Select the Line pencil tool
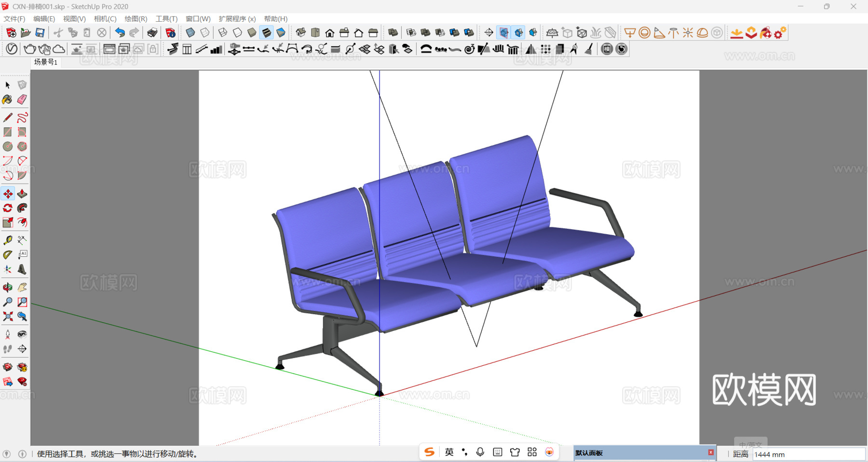 (x=8, y=118)
